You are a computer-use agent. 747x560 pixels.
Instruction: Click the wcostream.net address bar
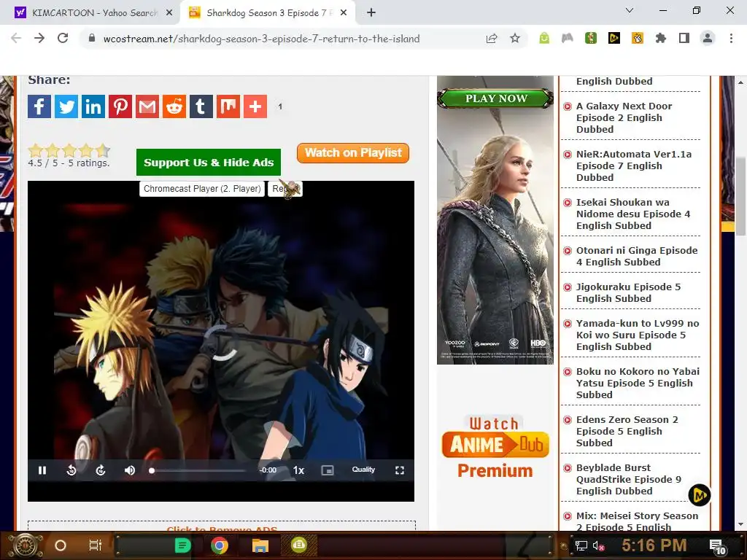[261, 39]
